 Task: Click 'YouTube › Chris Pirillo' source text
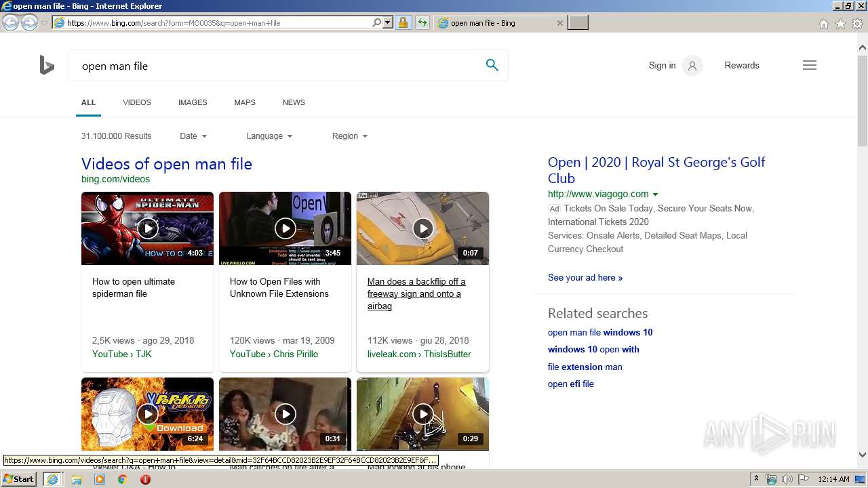[x=274, y=354]
